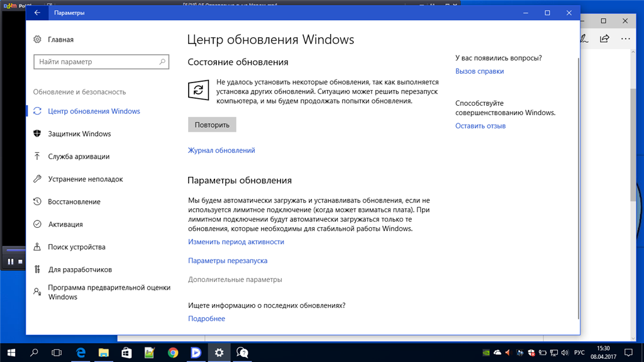The height and width of the screenshot is (362, 644).
Task: Click Оставить отзыв link
Action: coord(480,126)
